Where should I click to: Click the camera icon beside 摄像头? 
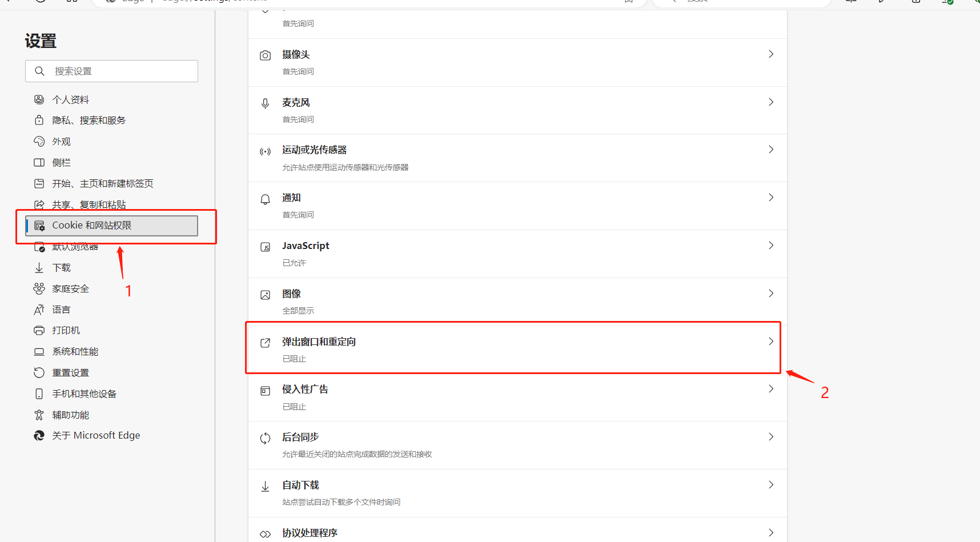(x=265, y=55)
